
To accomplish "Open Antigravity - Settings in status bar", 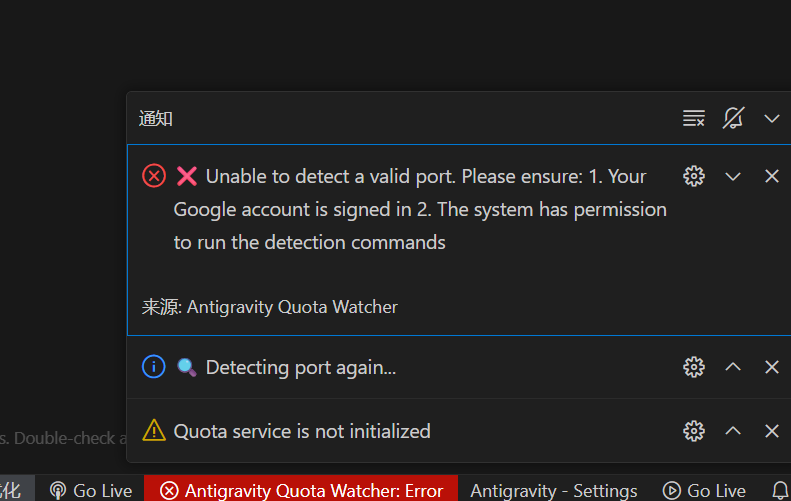I will click(554, 490).
